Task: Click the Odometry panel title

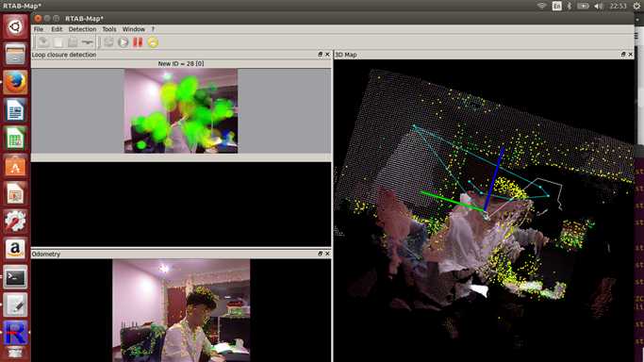Action: pos(46,254)
